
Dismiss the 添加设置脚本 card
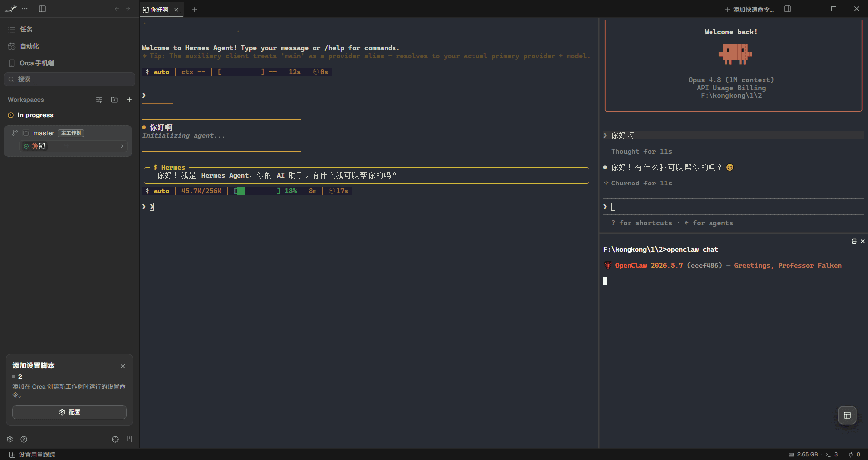[123, 366]
